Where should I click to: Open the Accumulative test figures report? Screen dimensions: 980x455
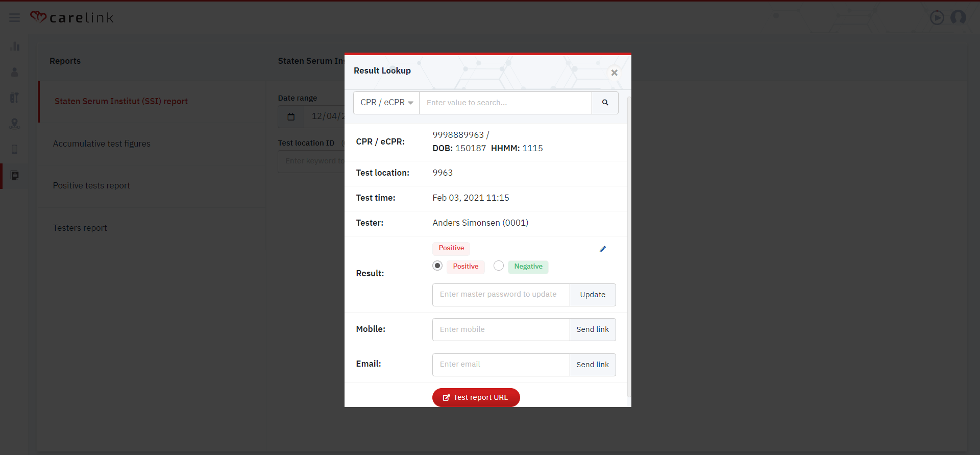pos(102,144)
